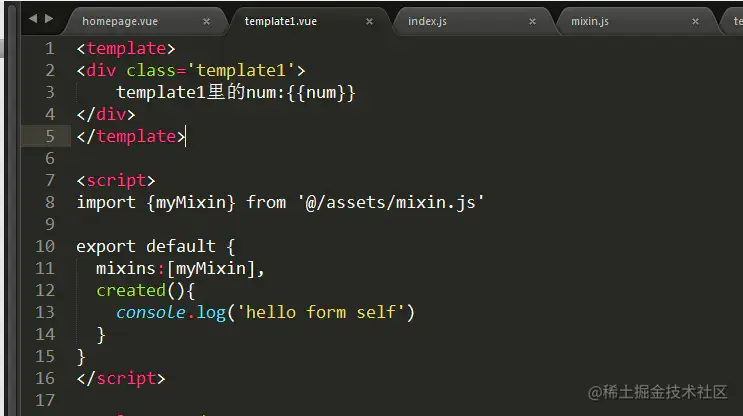743x416 pixels.
Task: Click the {{num}} interpolation text
Action: 321,92
